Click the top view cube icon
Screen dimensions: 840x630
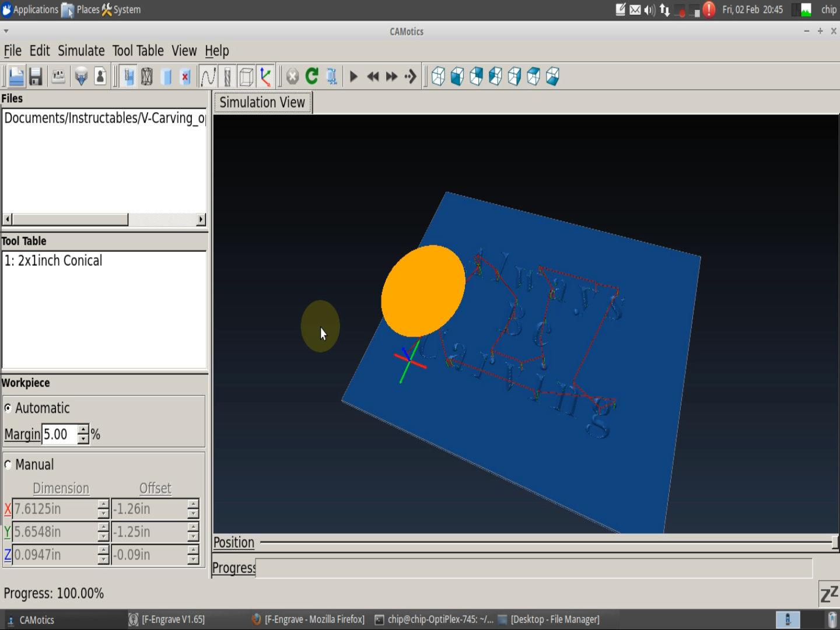point(534,76)
